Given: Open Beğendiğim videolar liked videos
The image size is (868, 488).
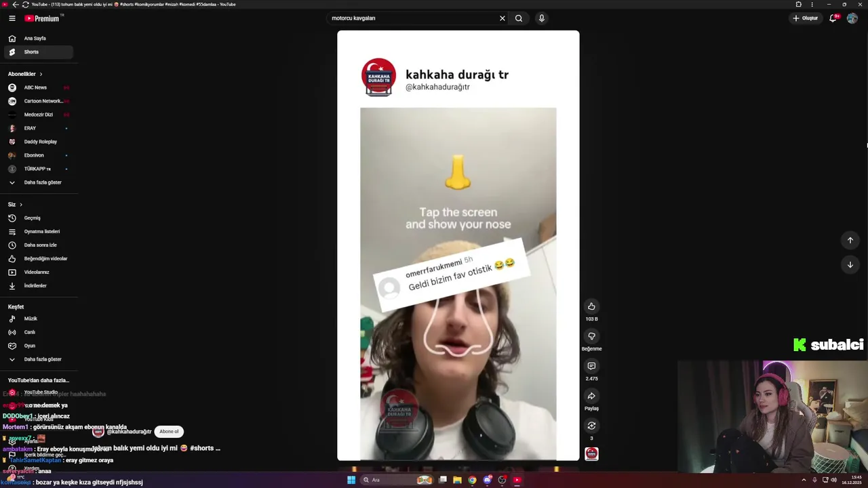Looking at the screenshot, I should point(37,259).
